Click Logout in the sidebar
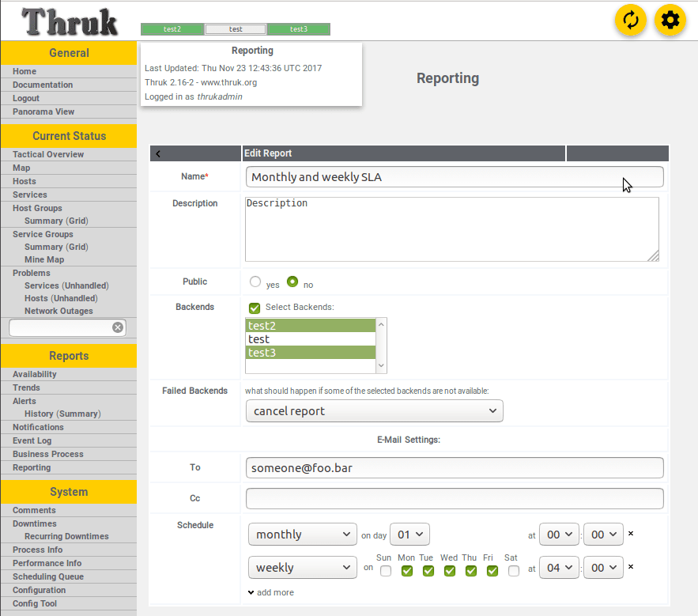Image resolution: width=698 pixels, height=616 pixels. (26, 98)
